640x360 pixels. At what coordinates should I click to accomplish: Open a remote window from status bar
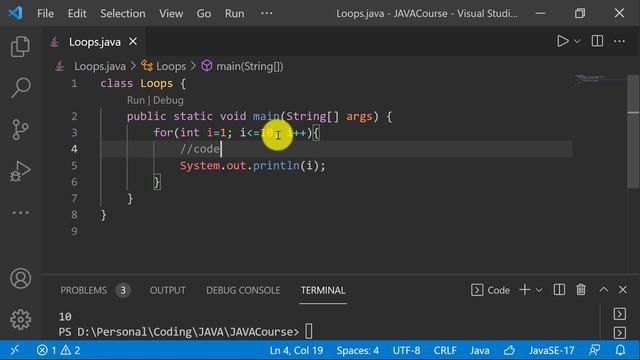(x=14, y=350)
